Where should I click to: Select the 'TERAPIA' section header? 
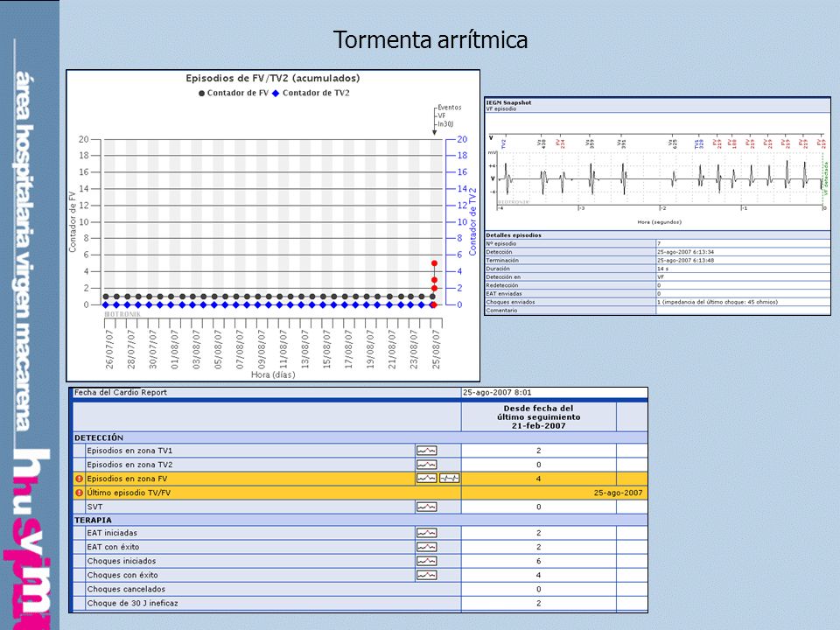tap(94, 520)
